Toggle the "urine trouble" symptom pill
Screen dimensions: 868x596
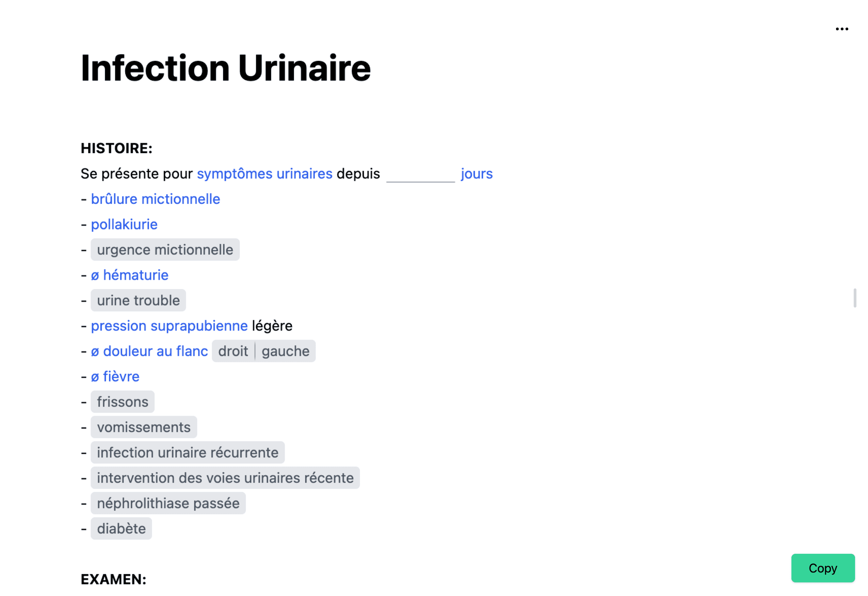138,300
